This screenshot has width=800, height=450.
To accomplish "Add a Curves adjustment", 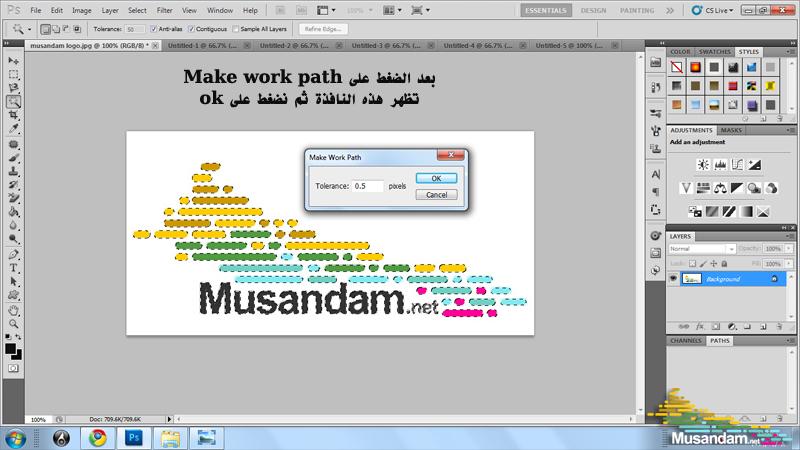I will (x=737, y=165).
